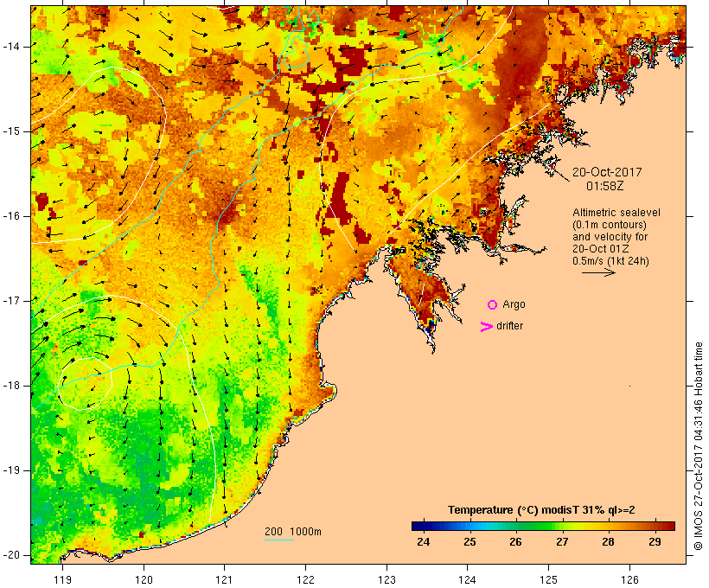Click the magenta drifter arrowhead symbol
Screen dimensions: 709x588
click(486, 327)
